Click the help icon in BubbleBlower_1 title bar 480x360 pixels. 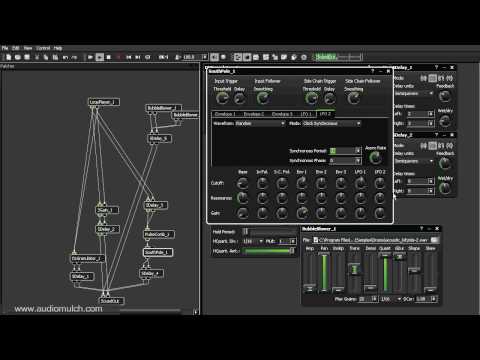tap(421, 229)
